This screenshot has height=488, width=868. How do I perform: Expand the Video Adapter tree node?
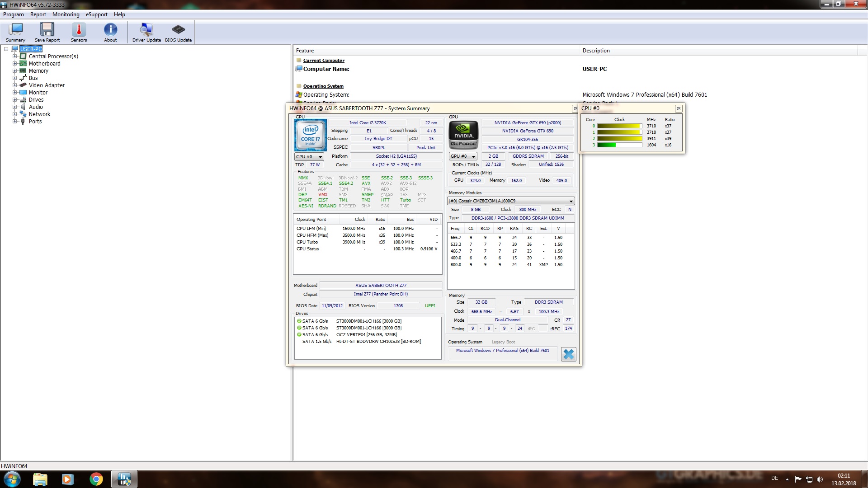(14, 85)
